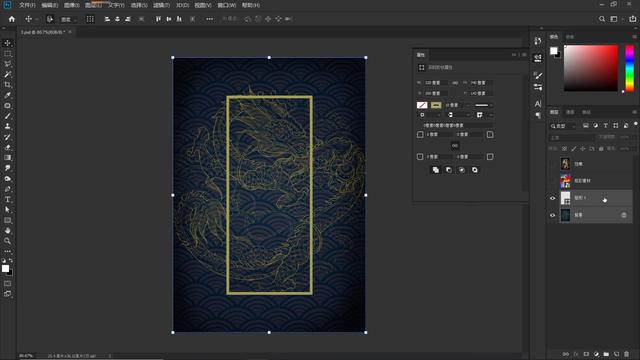Select the Eraser tool
The width and height of the screenshot is (640, 360).
pos(7,147)
